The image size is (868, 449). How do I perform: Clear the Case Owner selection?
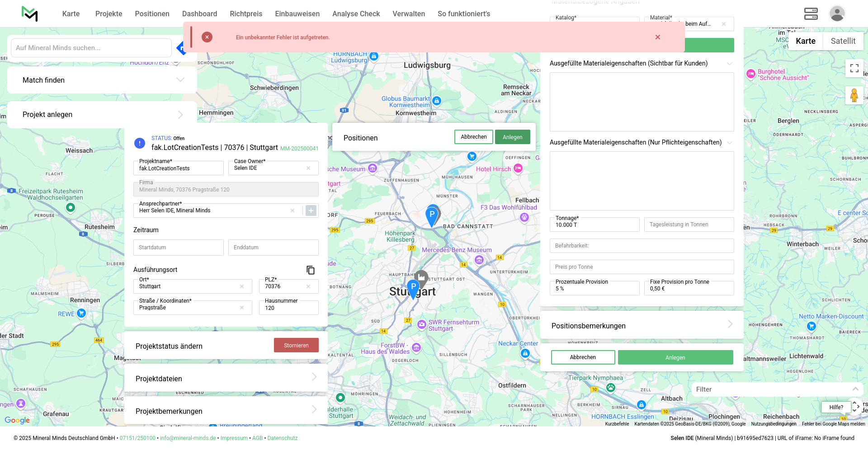tap(308, 168)
